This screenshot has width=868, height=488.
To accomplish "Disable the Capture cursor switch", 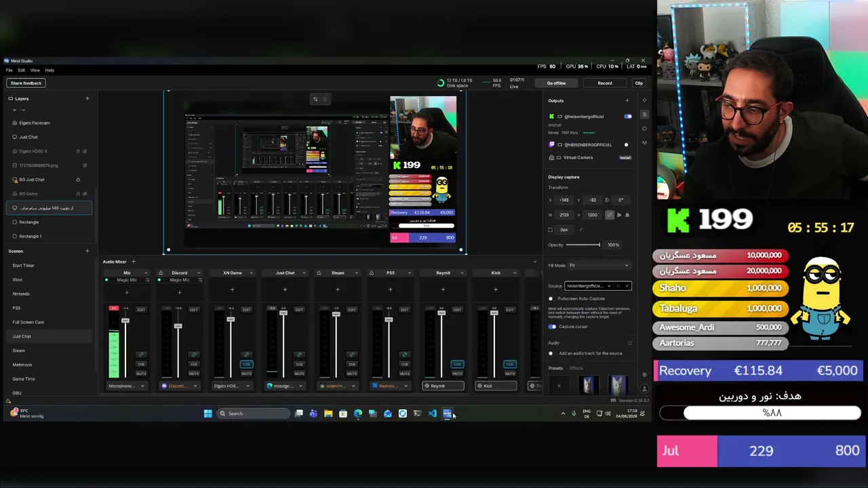I will (x=552, y=327).
